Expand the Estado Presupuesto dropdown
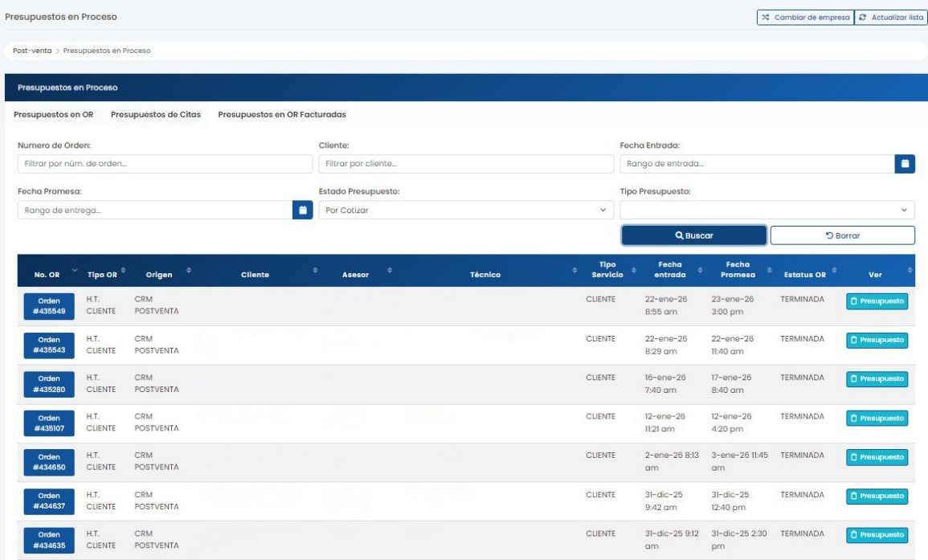The image size is (928, 560). 465,211
